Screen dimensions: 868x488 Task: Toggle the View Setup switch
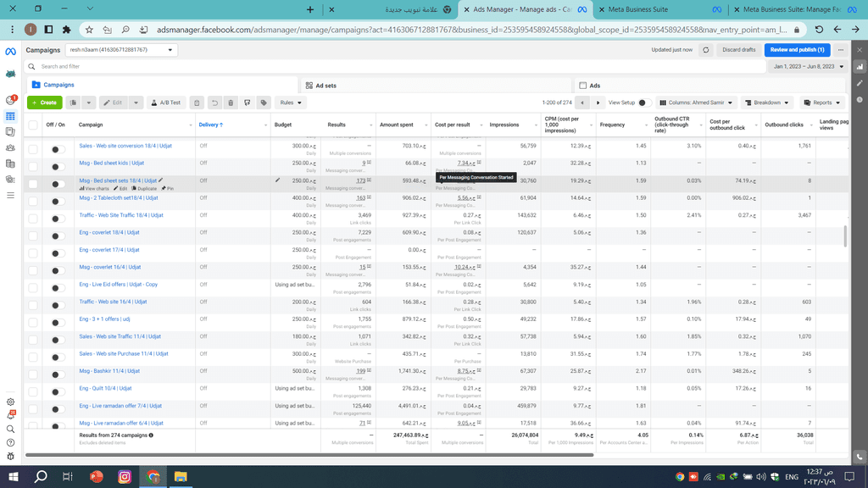tap(644, 103)
